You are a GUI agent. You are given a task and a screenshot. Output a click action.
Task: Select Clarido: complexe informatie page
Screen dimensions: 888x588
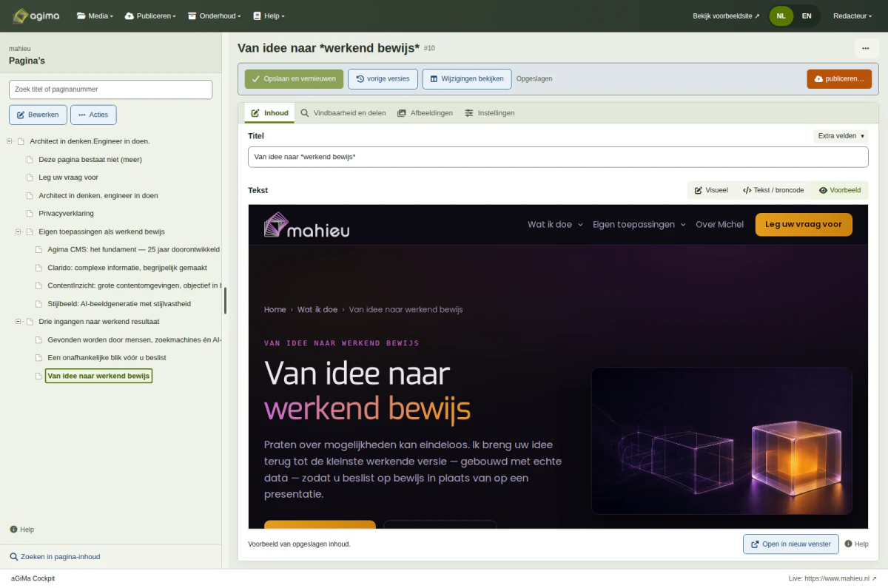pos(127,268)
